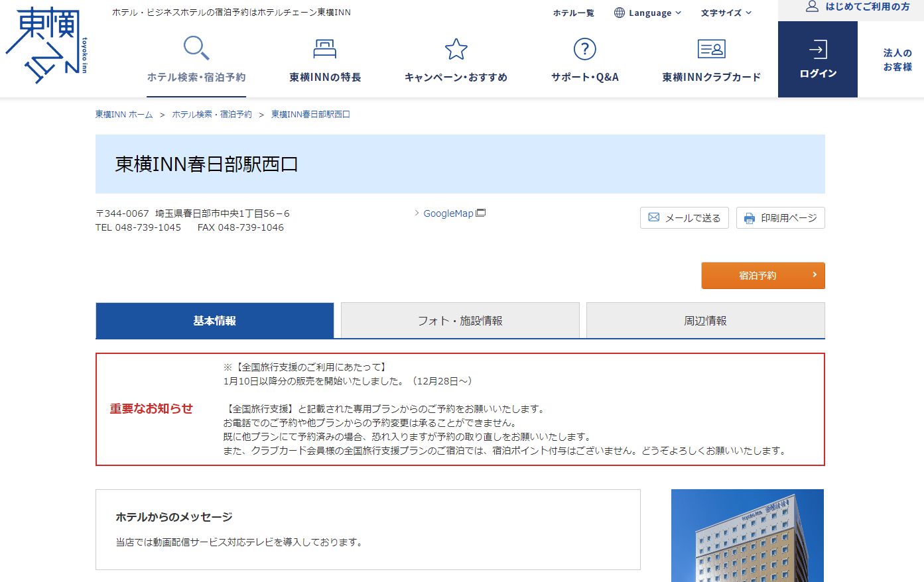Screen dimensions: 924x582
Task: Click the magnifier hotel search icon
Action: click(x=196, y=48)
